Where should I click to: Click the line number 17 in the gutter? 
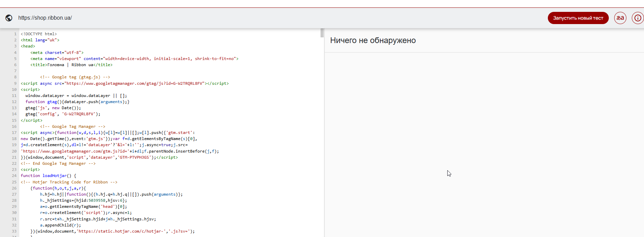14,133
